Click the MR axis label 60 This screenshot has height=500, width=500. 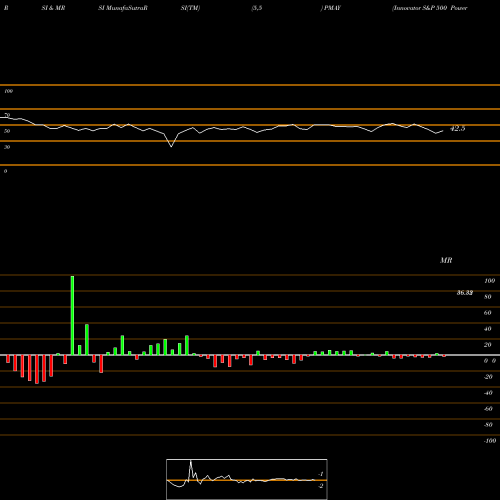click(488, 313)
